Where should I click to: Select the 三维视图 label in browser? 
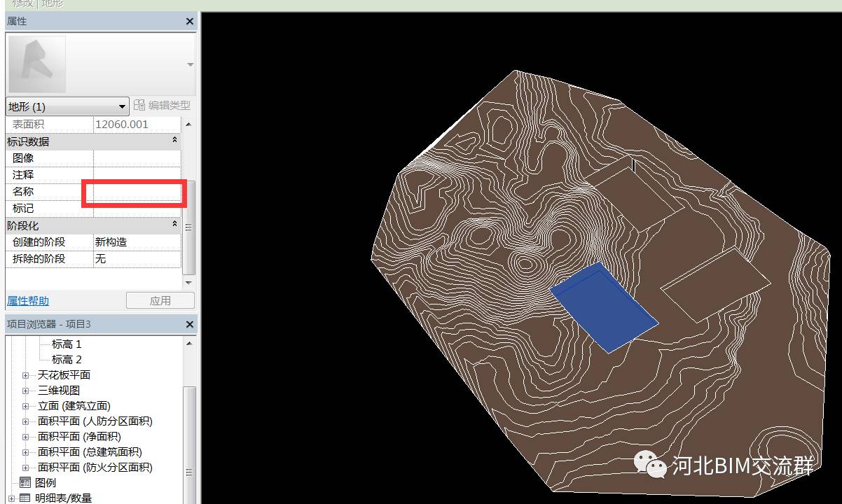click(59, 391)
